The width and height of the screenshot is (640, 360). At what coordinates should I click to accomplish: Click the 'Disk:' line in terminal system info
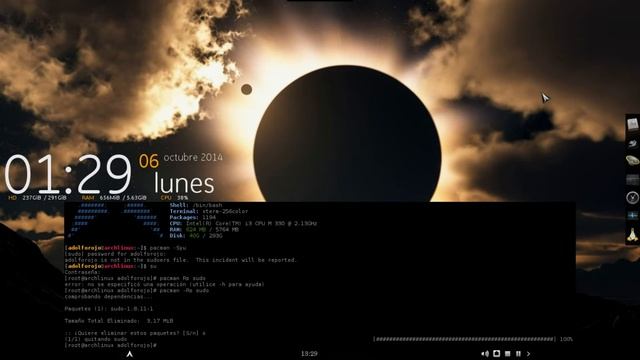tap(196, 236)
